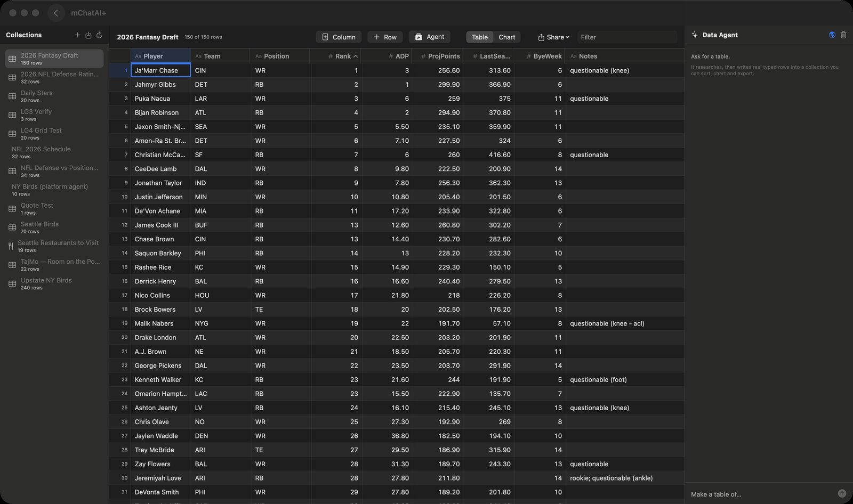853x504 pixels.
Task: Toggle the web search globe icon
Action: [832, 35]
